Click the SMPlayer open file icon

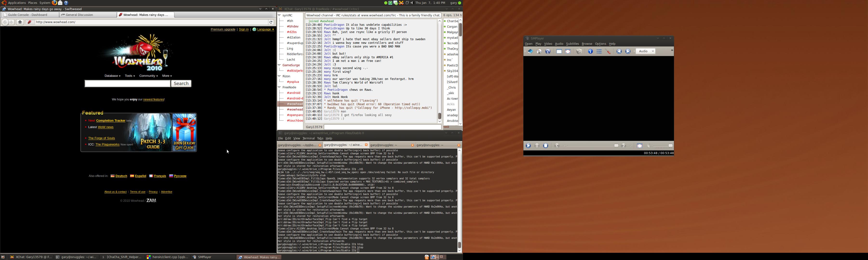click(x=530, y=52)
